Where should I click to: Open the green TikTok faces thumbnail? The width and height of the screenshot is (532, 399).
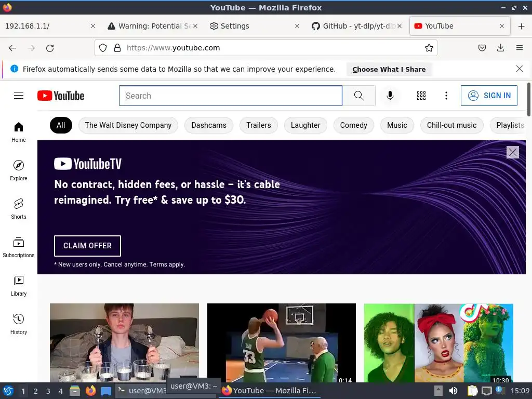438,343
